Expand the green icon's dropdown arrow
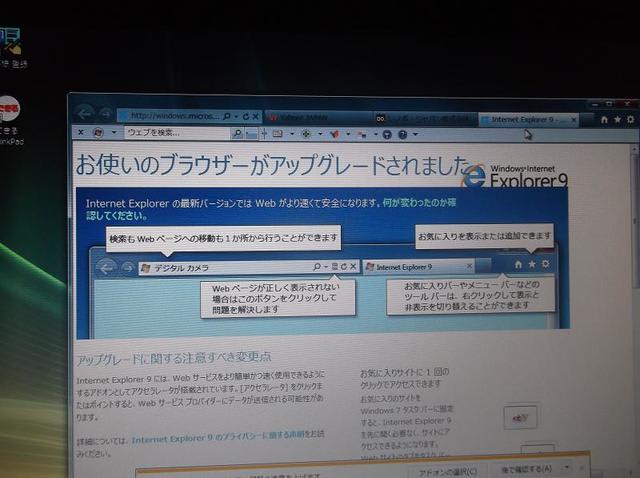640x478 pixels. (x=320, y=133)
